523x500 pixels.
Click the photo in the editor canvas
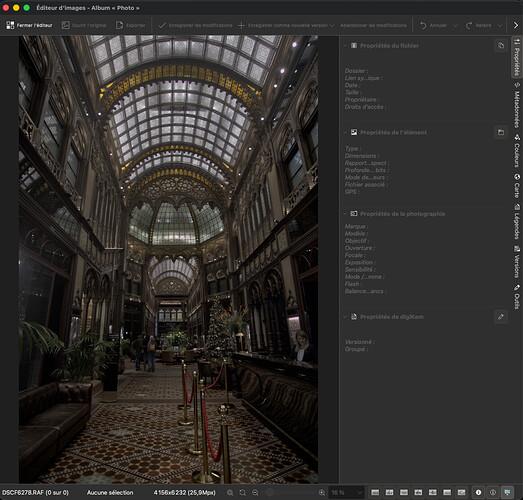(x=168, y=260)
